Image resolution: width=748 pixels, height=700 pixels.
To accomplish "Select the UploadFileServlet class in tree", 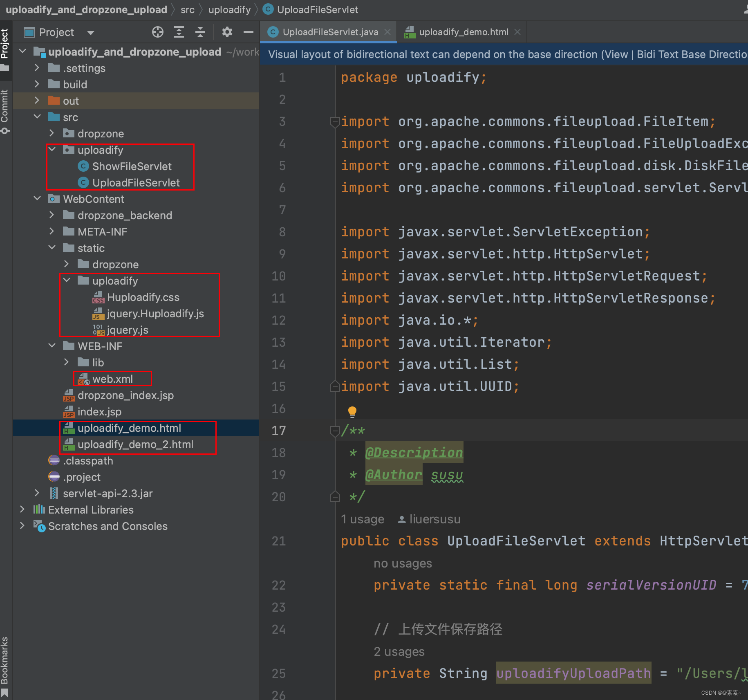I will click(136, 183).
